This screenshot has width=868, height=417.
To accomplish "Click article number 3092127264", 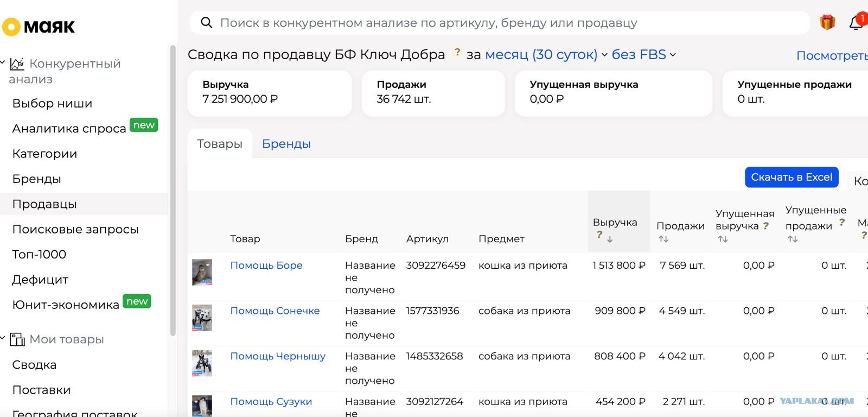I will [435, 402].
